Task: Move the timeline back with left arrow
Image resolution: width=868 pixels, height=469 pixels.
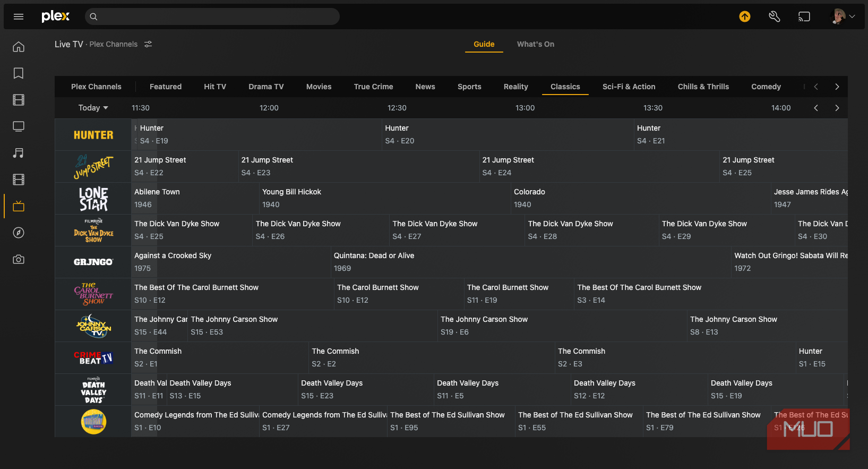Action: tap(816, 108)
